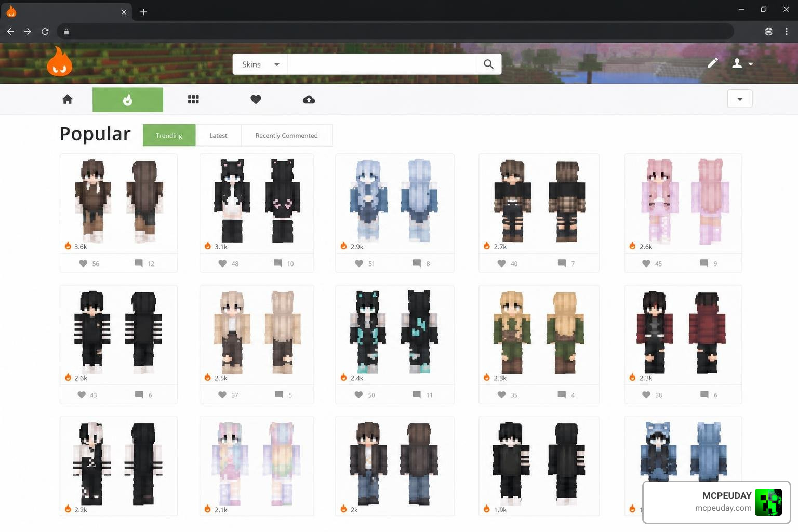This screenshot has height=532, width=798.
Task: Open the green outfit skin rated 2.3k
Action: pyautogui.click(x=539, y=334)
